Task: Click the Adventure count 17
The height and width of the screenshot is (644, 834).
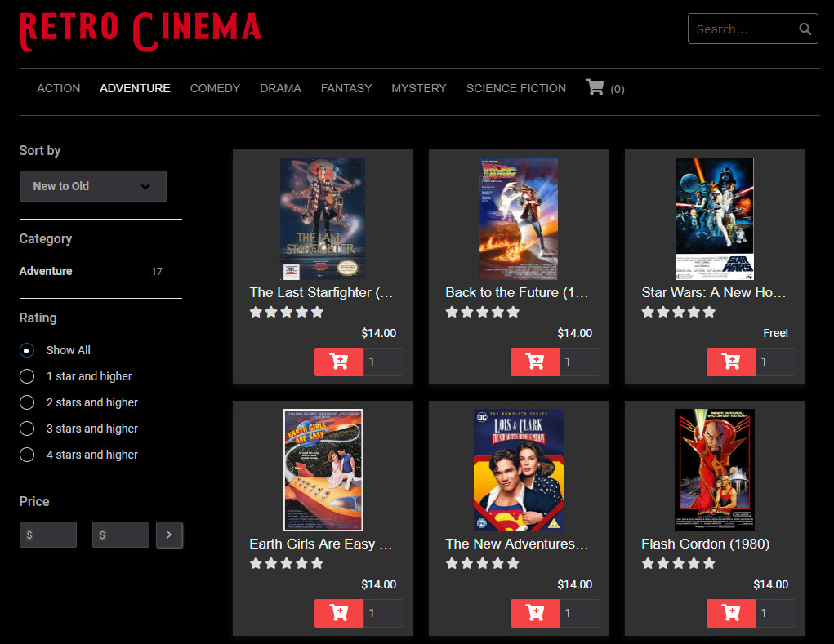Action: [x=156, y=272]
